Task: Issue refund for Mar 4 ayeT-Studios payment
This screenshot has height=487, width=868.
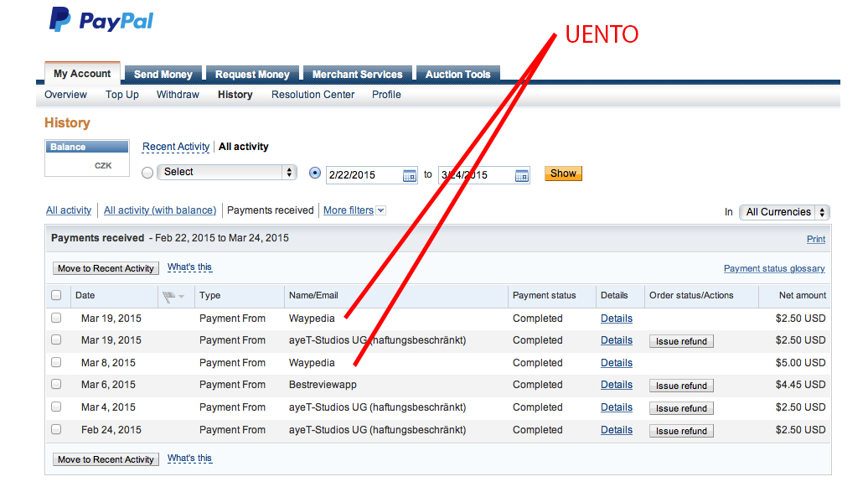Action: [x=681, y=408]
